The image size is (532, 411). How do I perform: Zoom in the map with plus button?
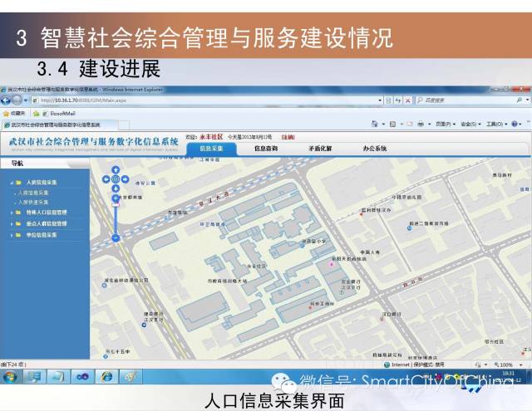click(116, 198)
